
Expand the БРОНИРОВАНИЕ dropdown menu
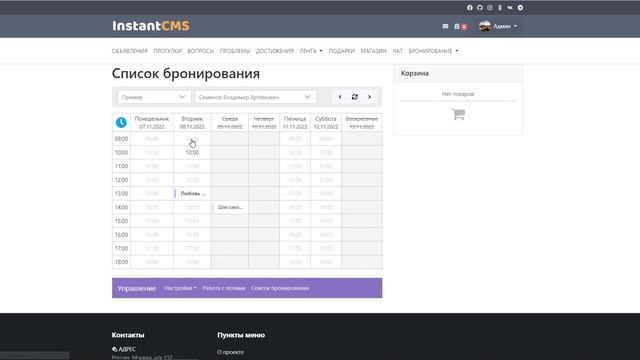click(x=433, y=51)
